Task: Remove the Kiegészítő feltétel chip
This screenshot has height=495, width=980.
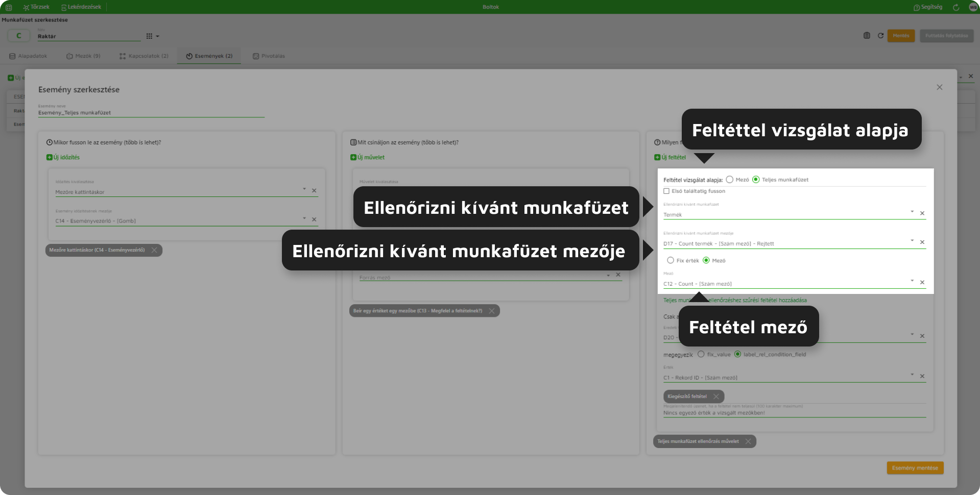Action: (716, 397)
